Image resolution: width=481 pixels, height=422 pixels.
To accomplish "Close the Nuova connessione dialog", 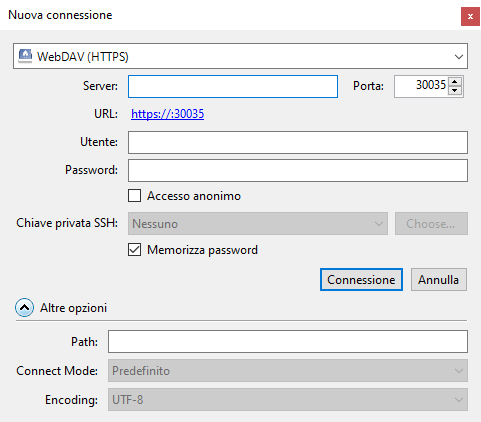I will coord(470,16).
